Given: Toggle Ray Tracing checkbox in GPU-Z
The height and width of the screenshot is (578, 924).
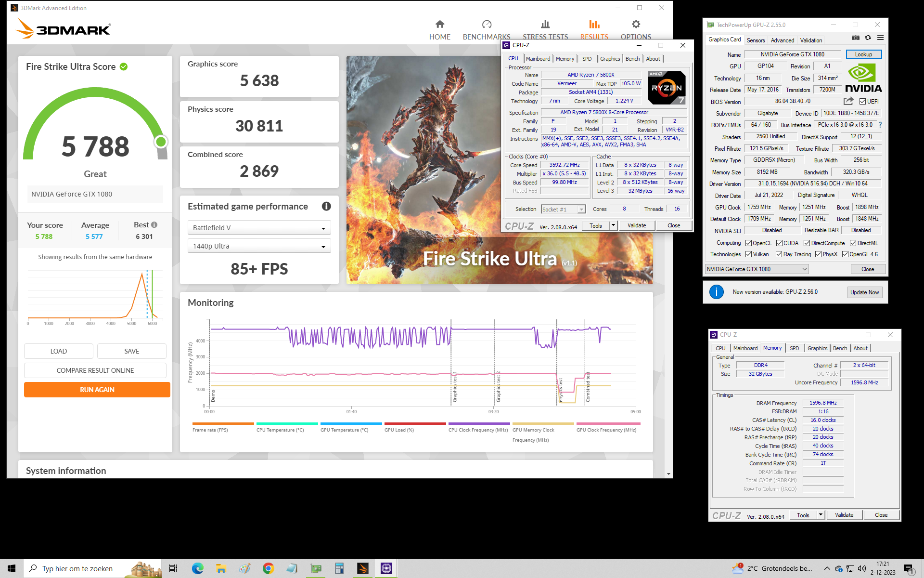Looking at the screenshot, I should (x=779, y=254).
